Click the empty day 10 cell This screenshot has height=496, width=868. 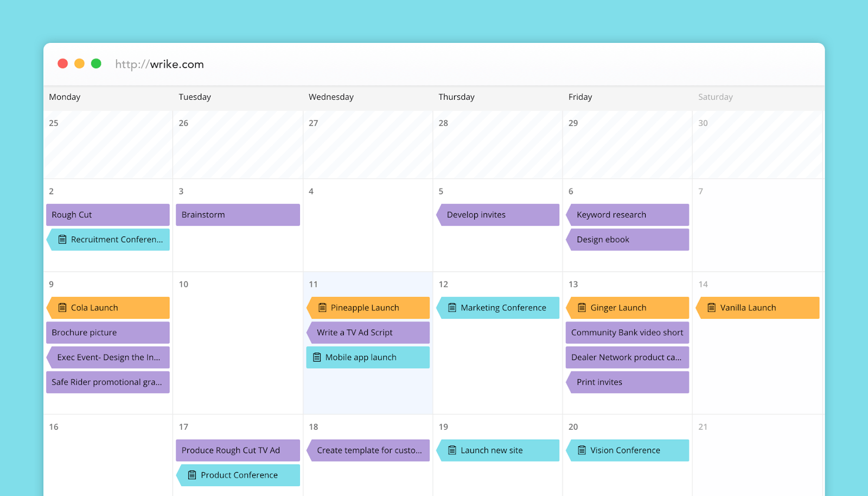point(237,342)
